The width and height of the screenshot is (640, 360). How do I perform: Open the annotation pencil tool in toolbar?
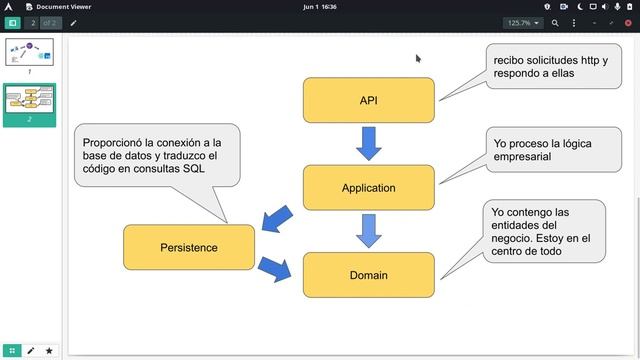tap(73, 23)
